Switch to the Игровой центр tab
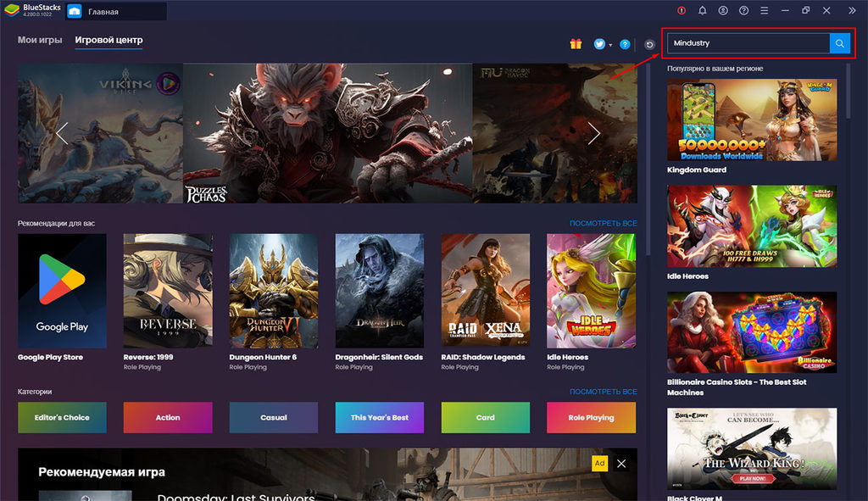868x501 pixels. (x=108, y=40)
